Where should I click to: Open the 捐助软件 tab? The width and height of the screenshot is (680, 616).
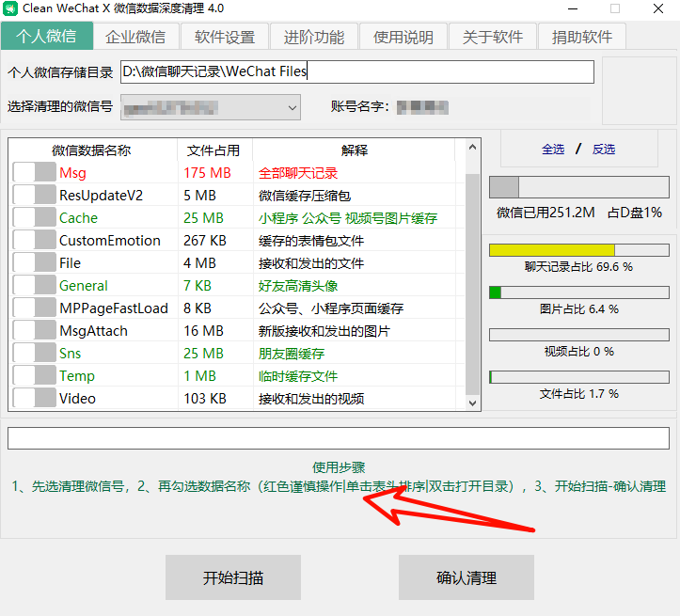pyautogui.click(x=582, y=37)
